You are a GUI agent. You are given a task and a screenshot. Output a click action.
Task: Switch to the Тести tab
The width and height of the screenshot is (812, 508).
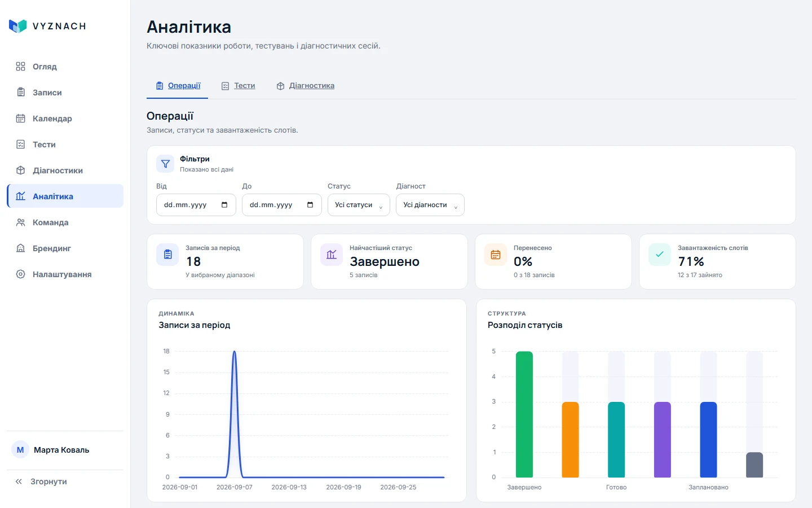(x=238, y=86)
